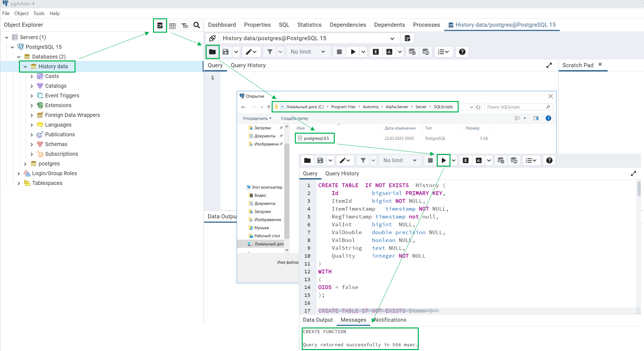Open the 'No limit' rows dropdown in upper toolbar
Screen dimensions: 644x351
[x=308, y=52]
